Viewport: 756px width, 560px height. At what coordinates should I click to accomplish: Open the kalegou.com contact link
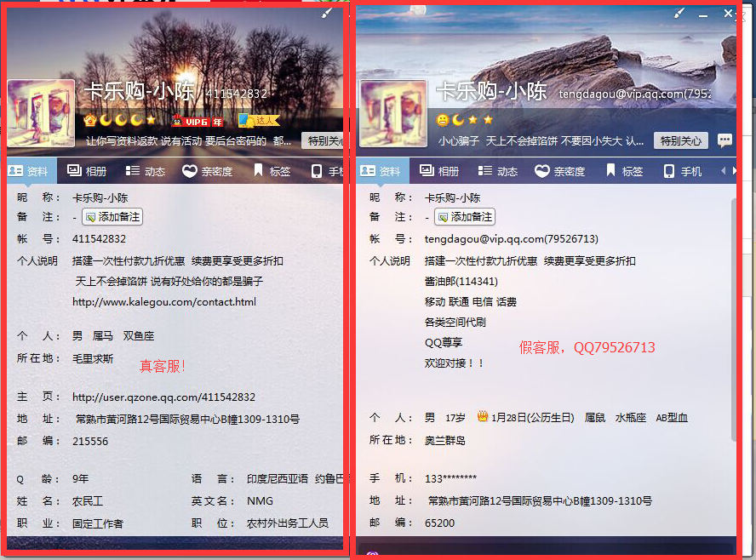tap(163, 302)
